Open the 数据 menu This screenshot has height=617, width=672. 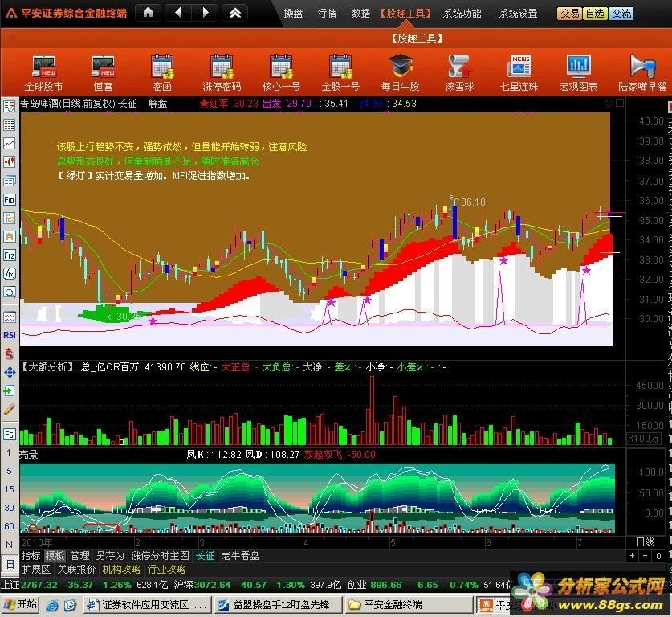(360, 14)
